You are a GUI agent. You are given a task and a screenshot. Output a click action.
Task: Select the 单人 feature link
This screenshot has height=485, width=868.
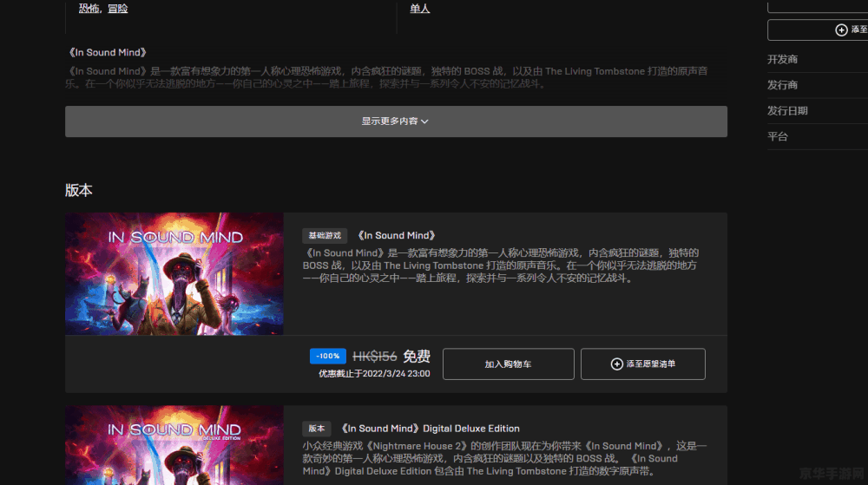pyautogui.click(x=420, y=9)
